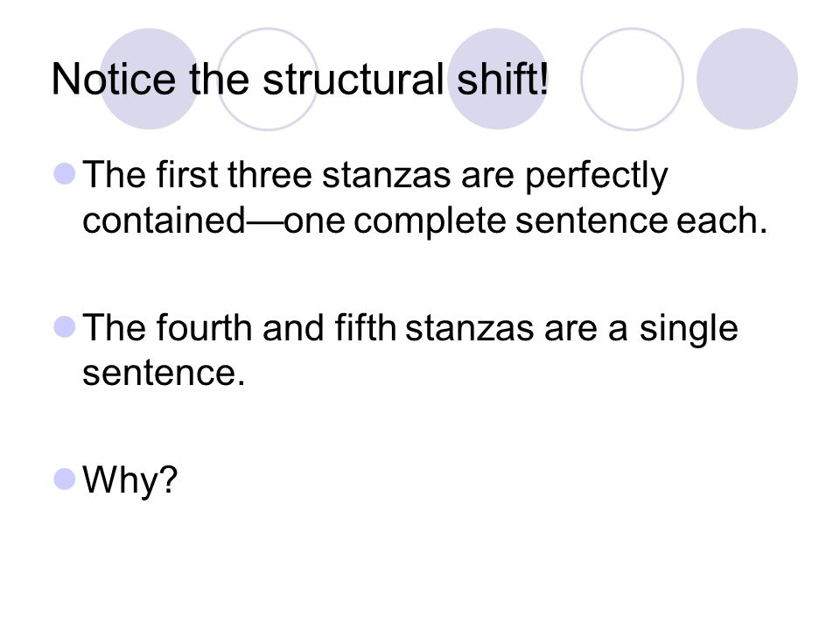Click the word "sentence." ending the second bullet
Viewport: 840px width, 630px height.
pos(164,373)
